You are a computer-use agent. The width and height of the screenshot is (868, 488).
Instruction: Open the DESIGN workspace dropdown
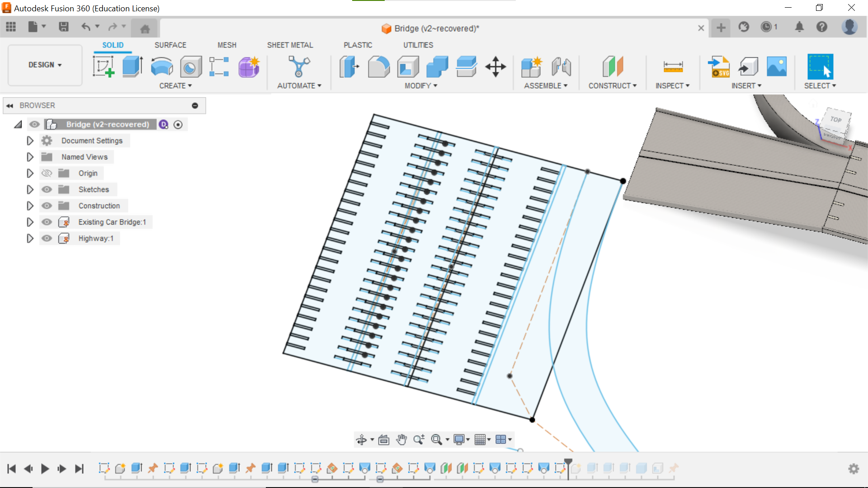point(45,65)
